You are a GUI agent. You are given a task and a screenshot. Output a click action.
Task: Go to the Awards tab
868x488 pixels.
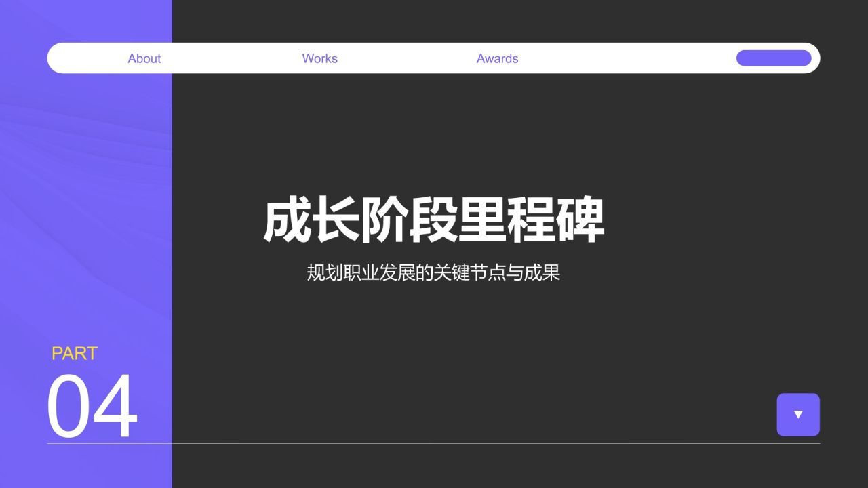[497, 58]
